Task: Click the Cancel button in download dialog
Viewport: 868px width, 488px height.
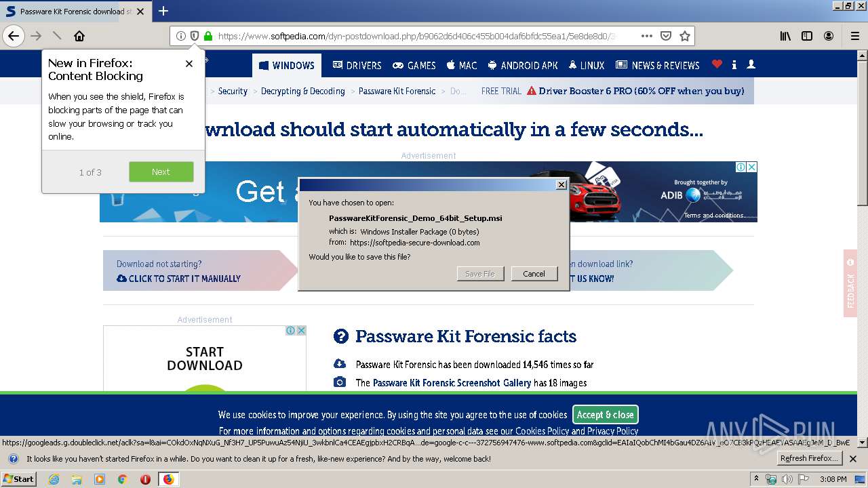Action: pyautogui.click(x=534, y=274)
